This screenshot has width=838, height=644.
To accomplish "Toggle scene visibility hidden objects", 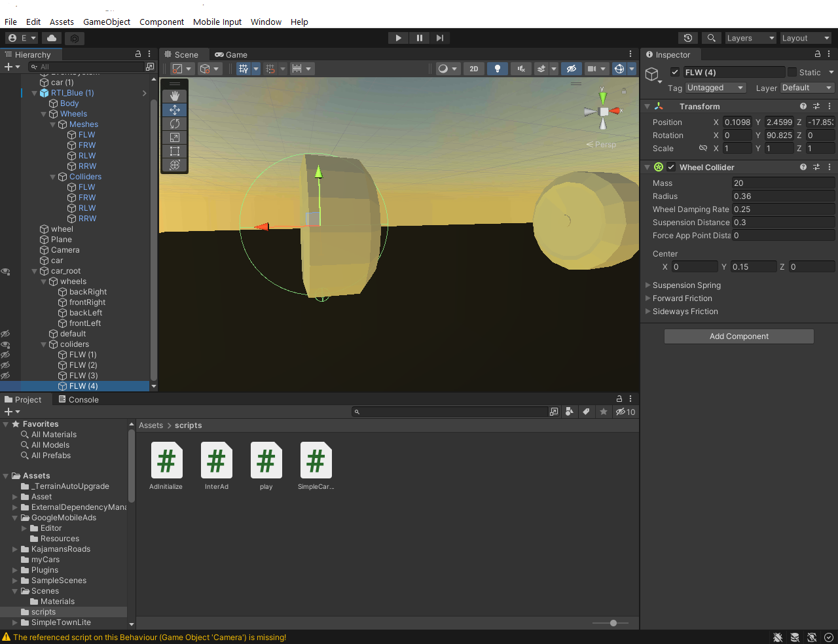I will [x=572, y=69].
